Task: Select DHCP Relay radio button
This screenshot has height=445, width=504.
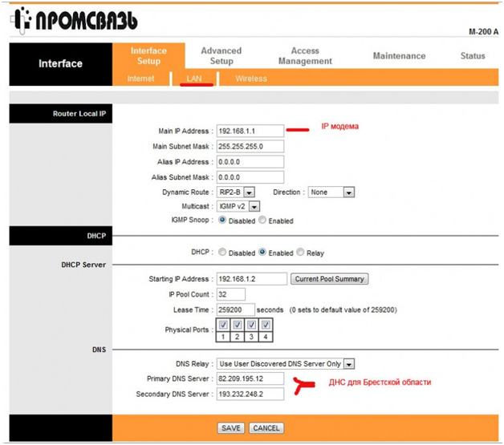Action: (x=300, y=253)
